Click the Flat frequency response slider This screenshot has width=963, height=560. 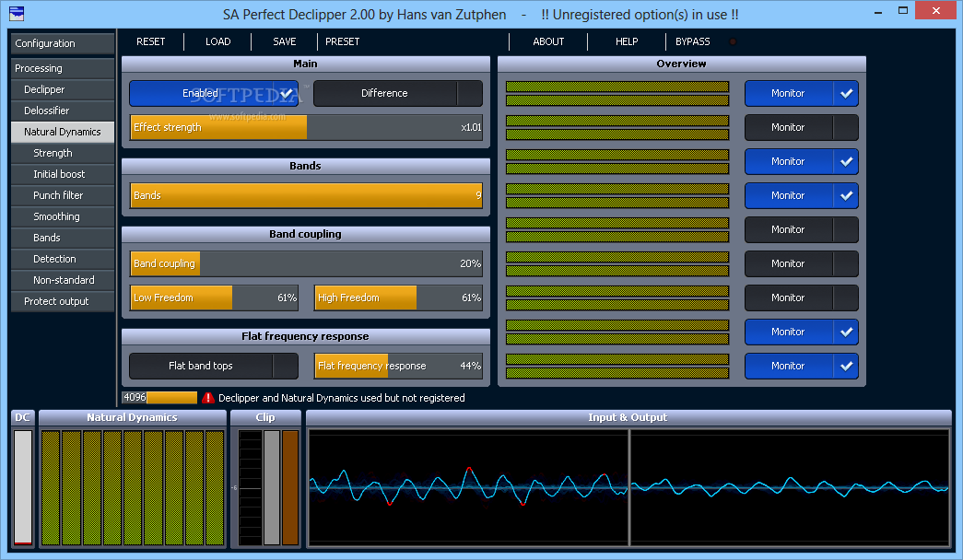coord(398,366)
